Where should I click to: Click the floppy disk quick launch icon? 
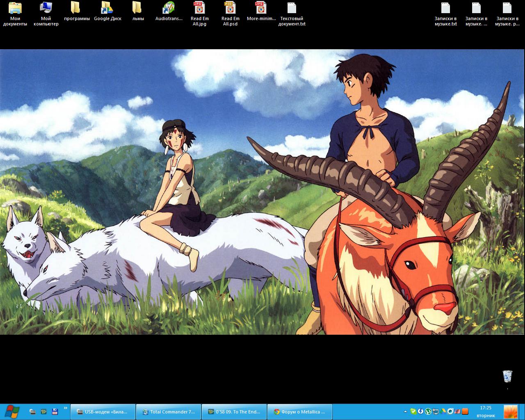pyautogui.click(x=55, y=411)
